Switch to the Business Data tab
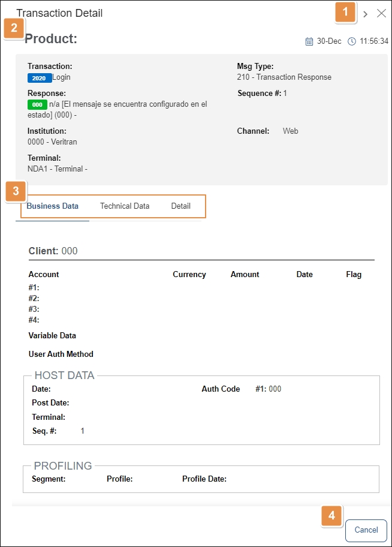 [52, 206]
